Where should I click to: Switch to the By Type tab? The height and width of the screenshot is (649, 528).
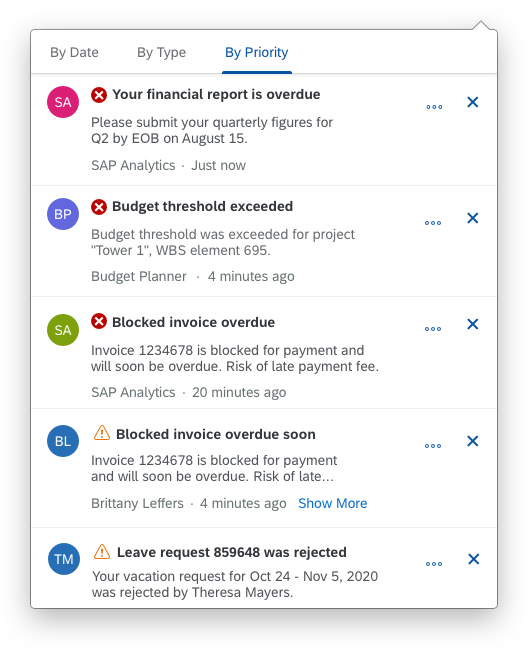161,53
